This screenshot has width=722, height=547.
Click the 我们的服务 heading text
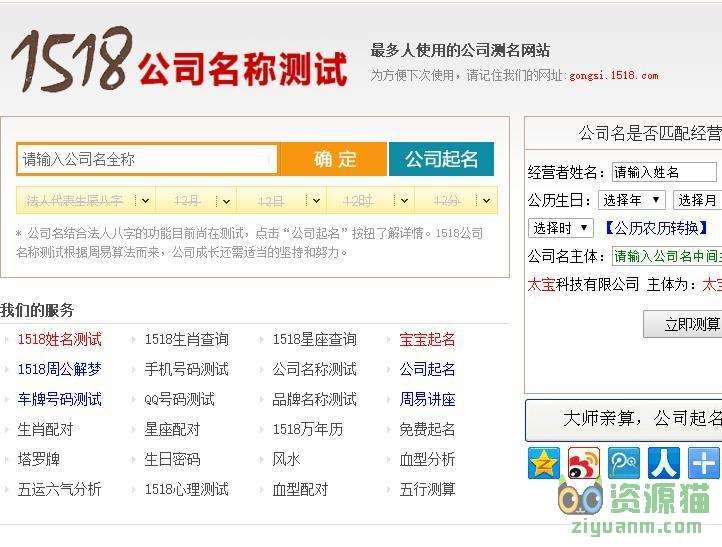pyautogui.click(x=37, y=310)
